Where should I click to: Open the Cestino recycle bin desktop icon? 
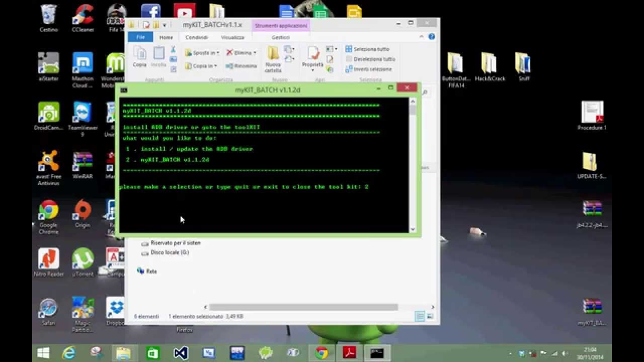click(x=49, y=18)
